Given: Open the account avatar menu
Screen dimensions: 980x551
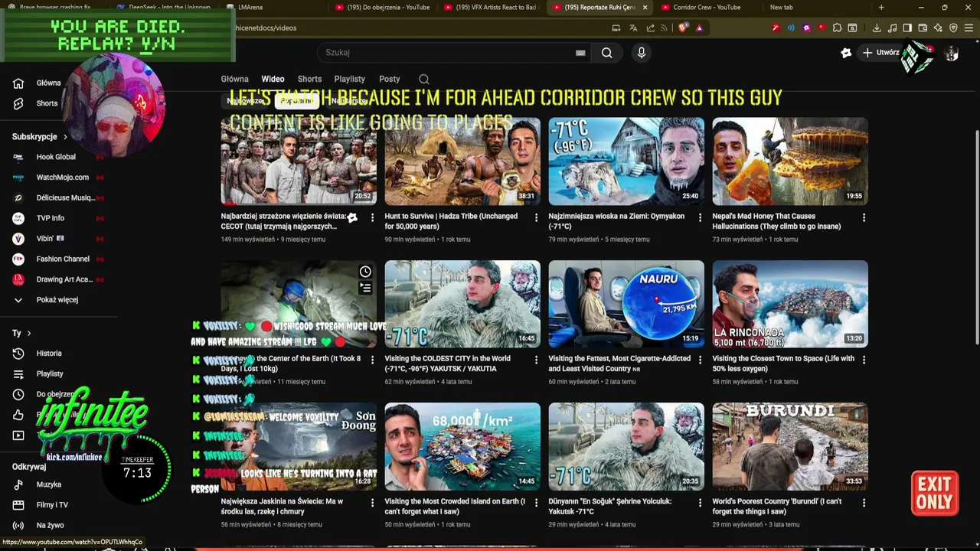Looking at the screenshot, I should [x=951, y=53].
